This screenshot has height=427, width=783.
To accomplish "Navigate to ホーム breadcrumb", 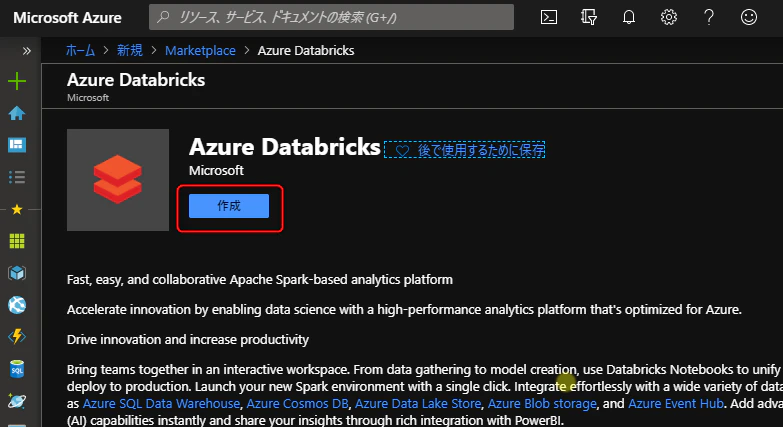I will (82, 50).
